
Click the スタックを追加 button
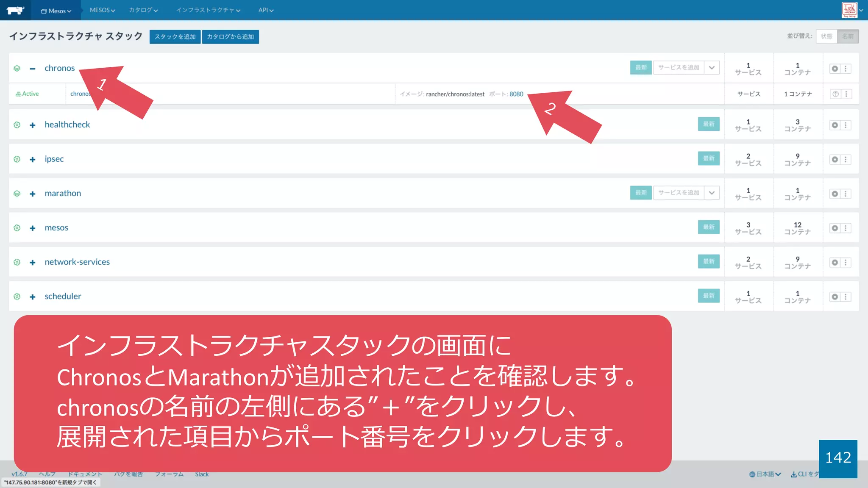175,37
